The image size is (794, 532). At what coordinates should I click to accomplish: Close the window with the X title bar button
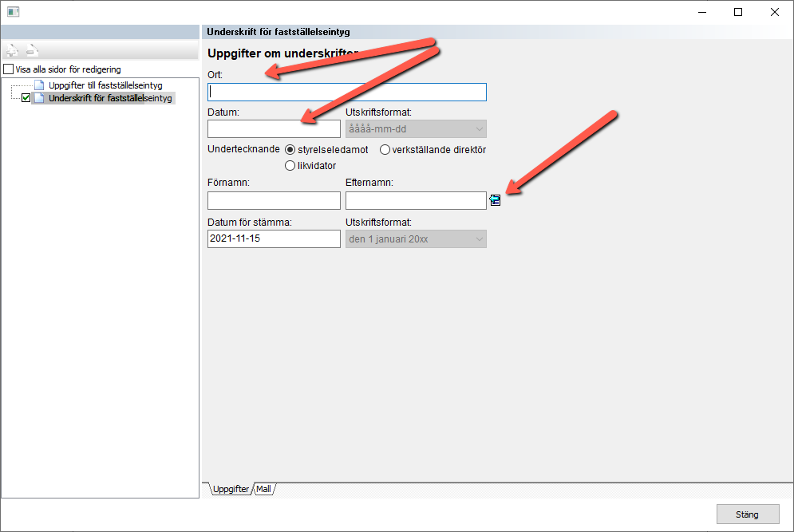click(774, 12)
